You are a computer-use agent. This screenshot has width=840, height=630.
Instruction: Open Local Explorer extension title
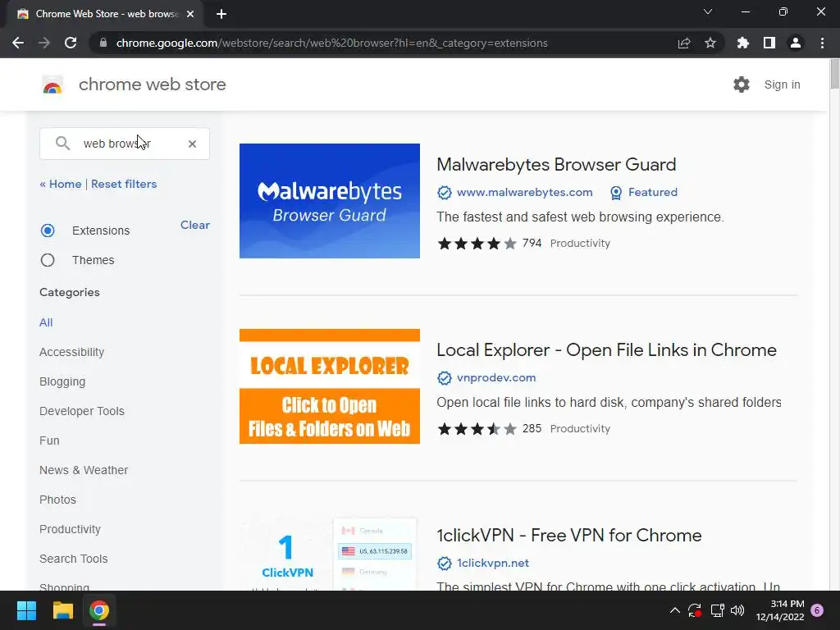[x=606, y=349]
